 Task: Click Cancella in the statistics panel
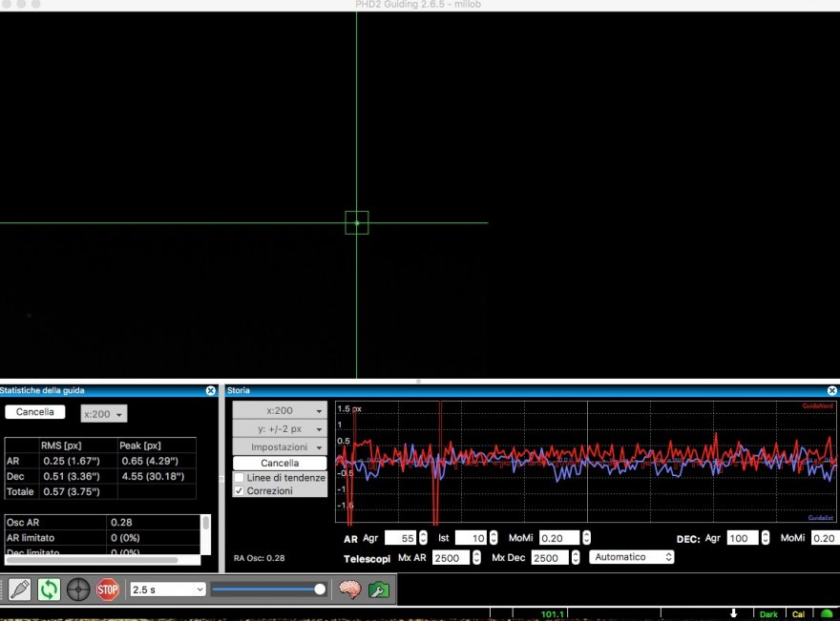click(x=35, y=412)
